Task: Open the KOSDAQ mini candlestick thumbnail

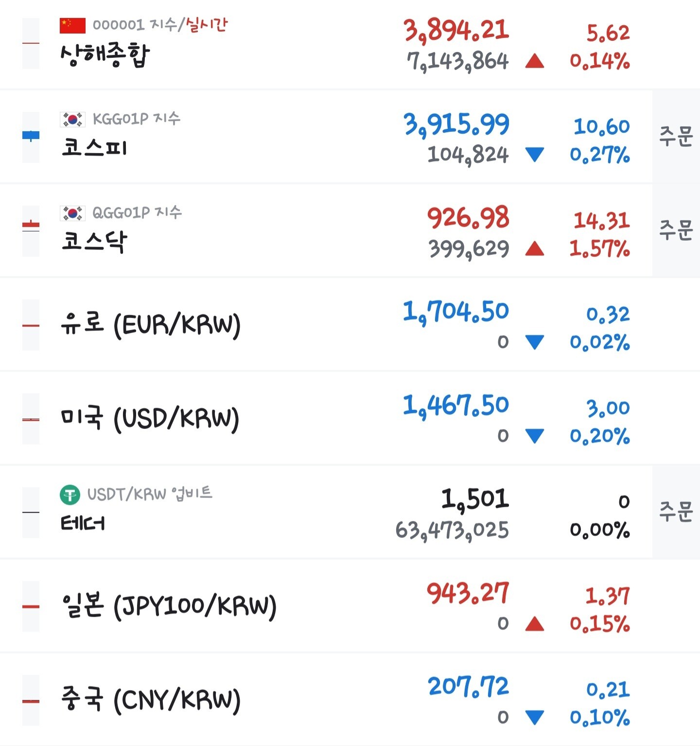Action: [x=31, y=231]
